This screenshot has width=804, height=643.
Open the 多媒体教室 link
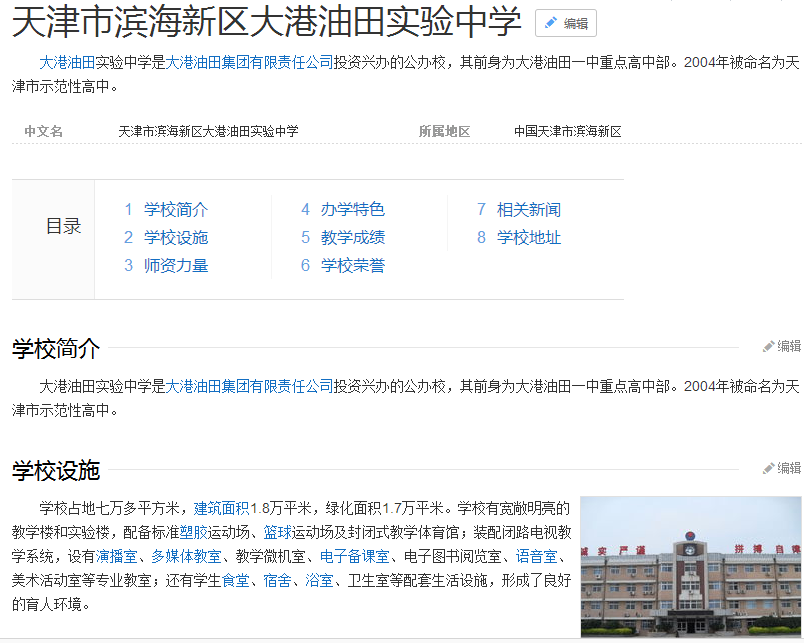[x=186, y=556]
